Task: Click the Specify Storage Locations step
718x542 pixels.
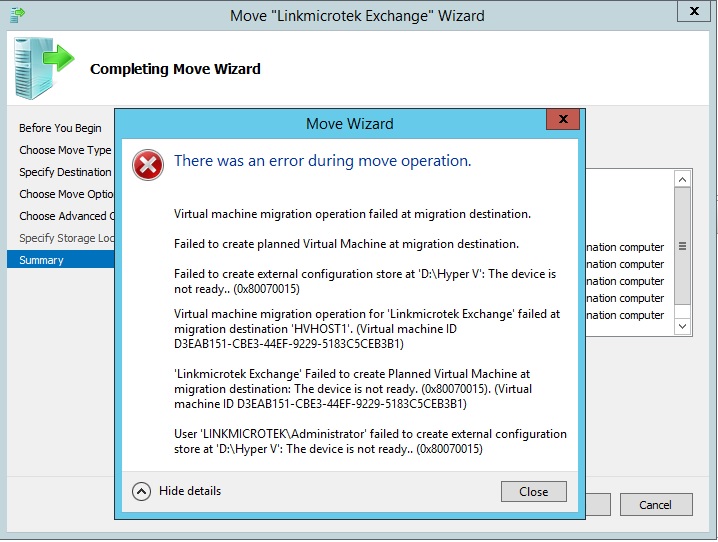Action: (66, 238)
